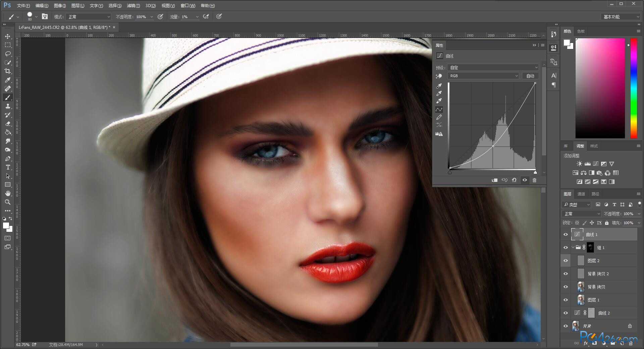Screen dimensions: 644x349
Task: Open the 窗口(W) menu
Action: pyautogui.click(x=188, y=6)
